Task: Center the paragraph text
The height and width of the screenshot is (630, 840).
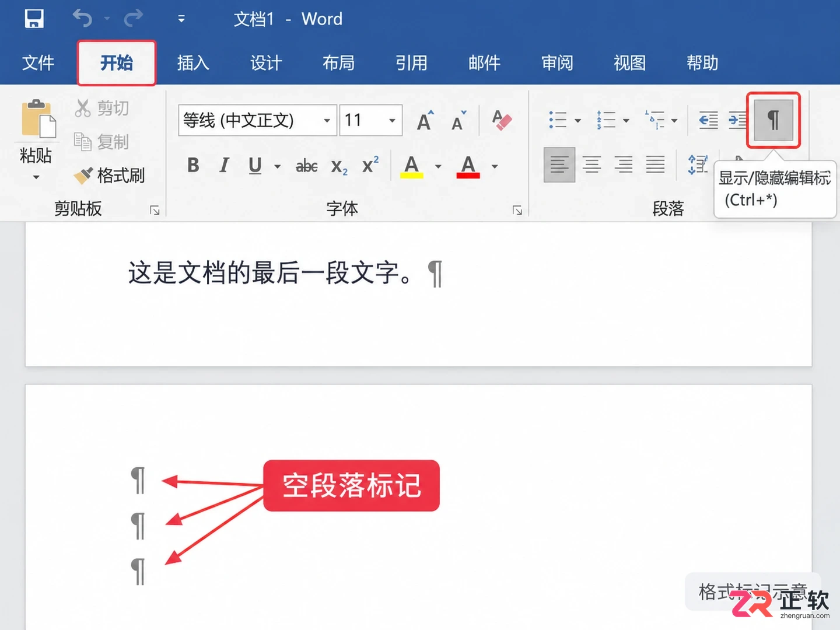Action: pyautogui.click(x=592, y=165)
